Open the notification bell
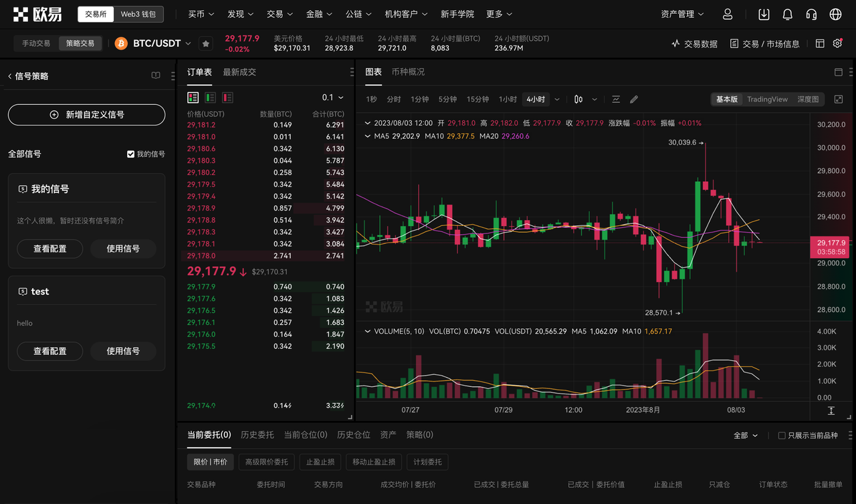856x504 pixels. point(787,14)
